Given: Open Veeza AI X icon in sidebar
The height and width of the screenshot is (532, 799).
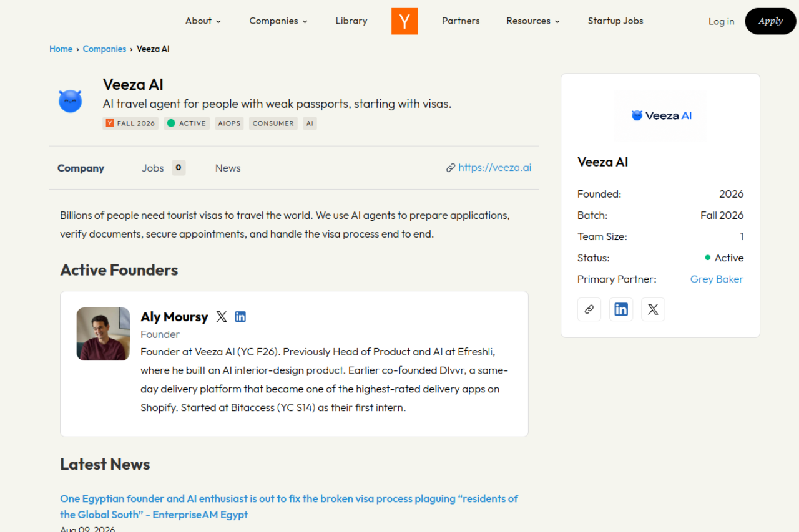Looking at the screenshot, I should (x=653, y=309).
